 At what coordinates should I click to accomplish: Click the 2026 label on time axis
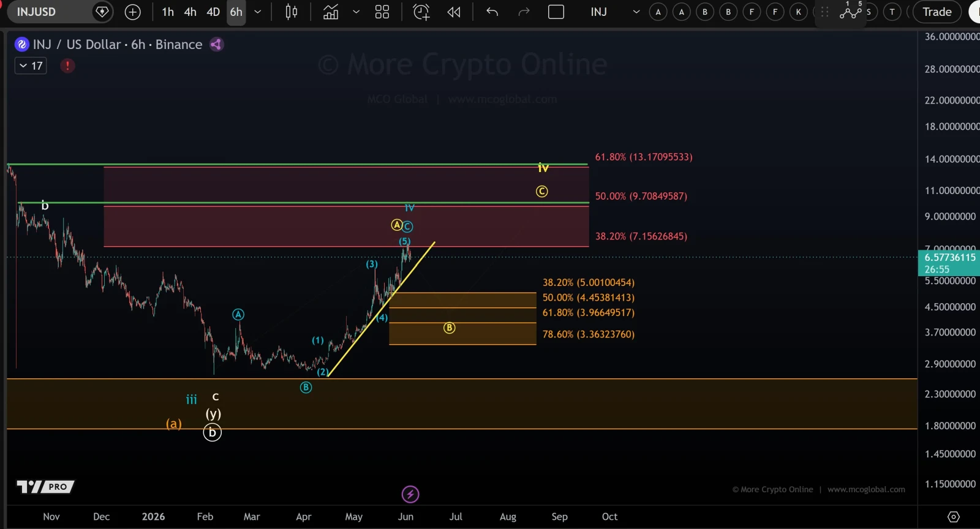(153, 517)
